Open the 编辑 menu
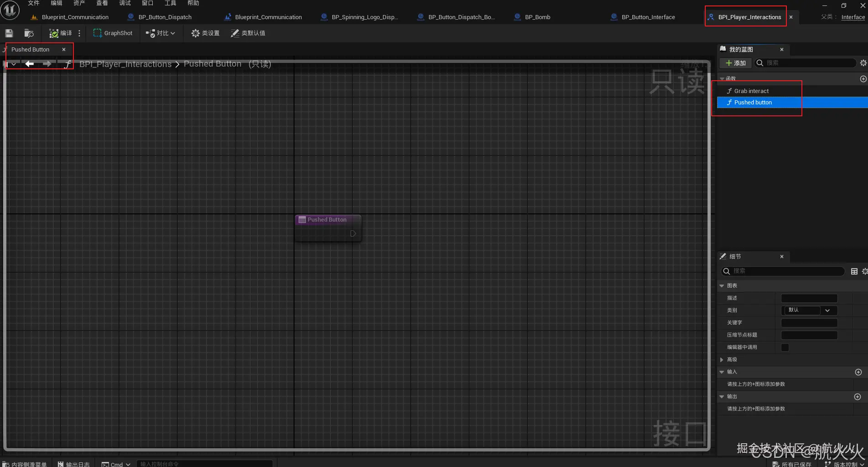The image size is (868, 467). coord(57,3)
